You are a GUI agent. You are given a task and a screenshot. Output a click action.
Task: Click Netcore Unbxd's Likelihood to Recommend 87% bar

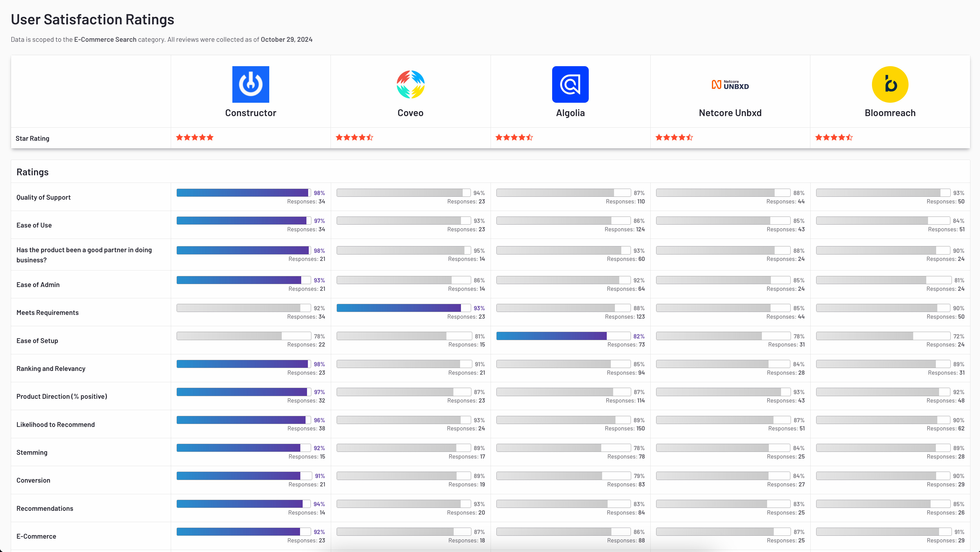[723, 420]
